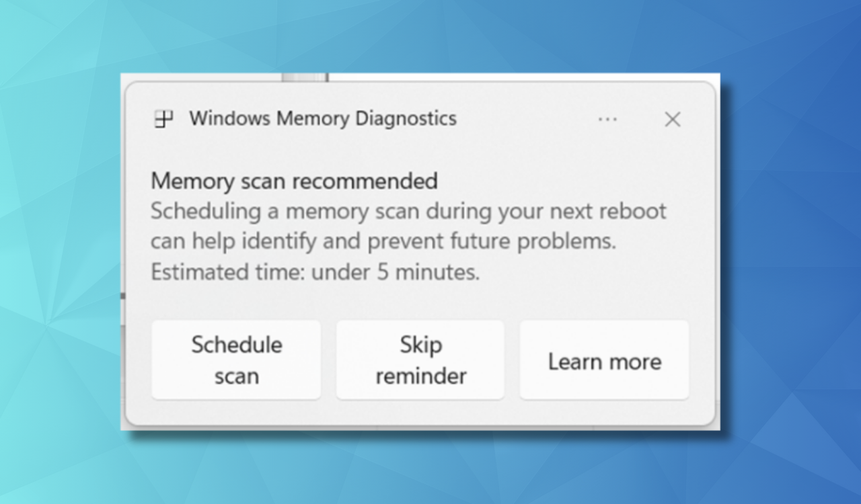Click the Windows Memory Diagnostics app icon
The height and width of the screenshot is (504, 861).
tap(163, 119)
